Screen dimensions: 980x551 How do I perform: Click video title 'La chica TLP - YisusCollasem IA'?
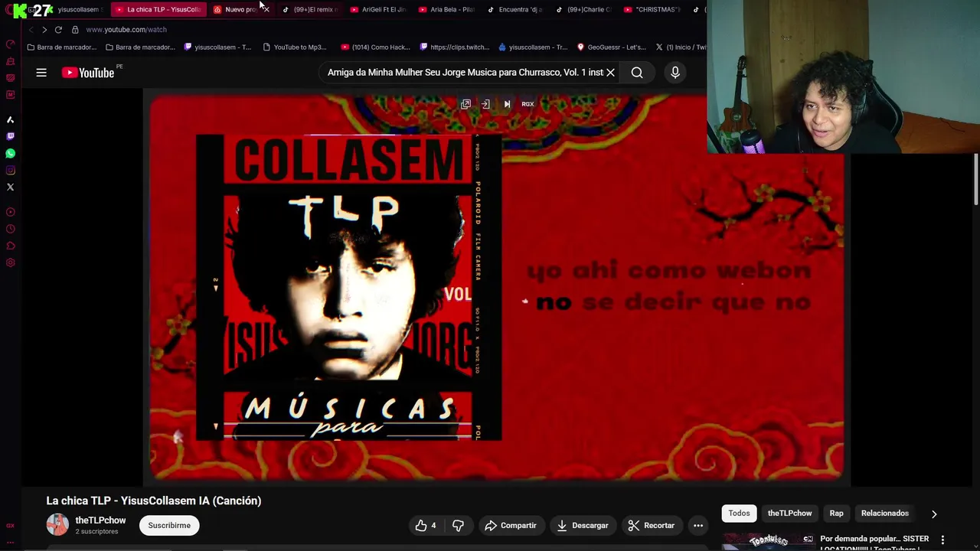(154, 500)
